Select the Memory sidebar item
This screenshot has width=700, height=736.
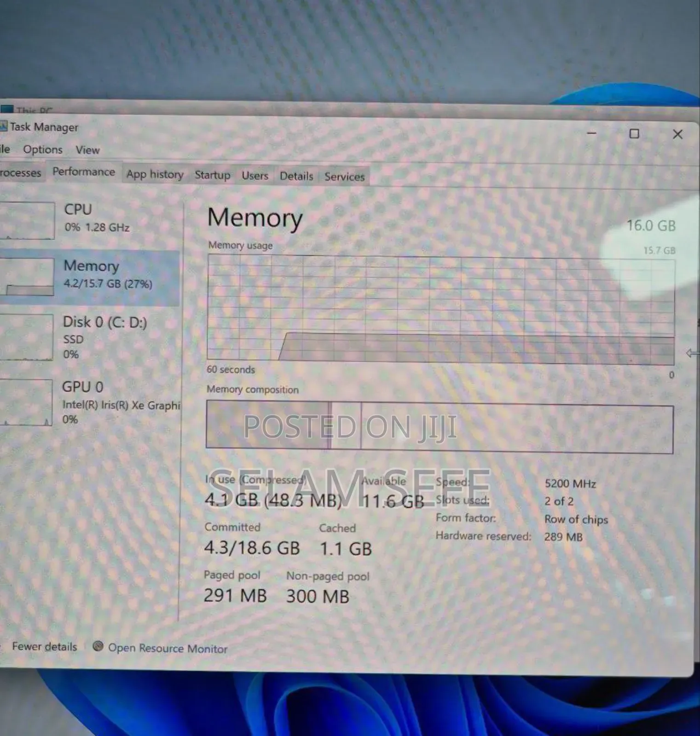(90, 275)
